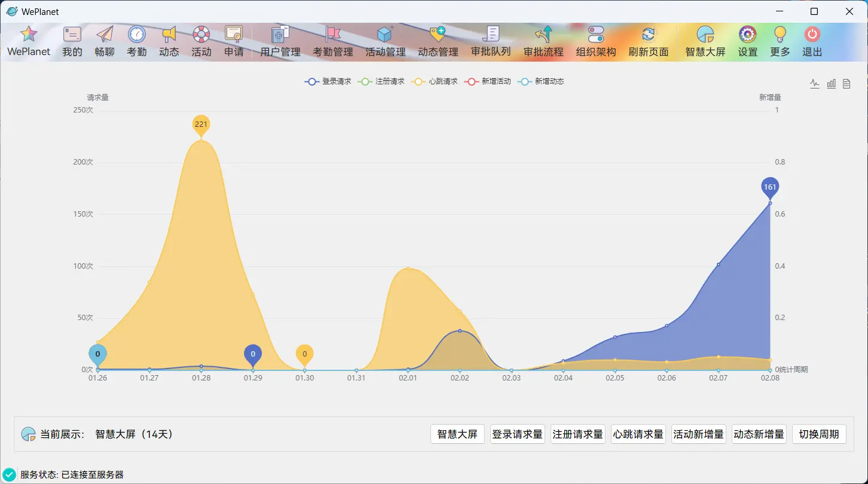Open 考勤 clock icon in toolbar
The height and width of the screenshot is (484, 868).
pos(137,34)
